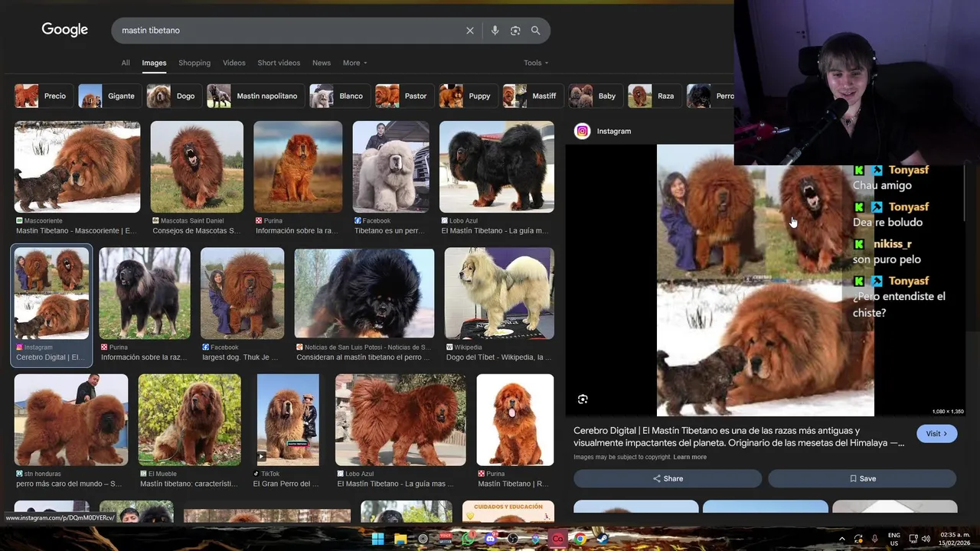Open the Tools dropdown
Viewport: 980px width, 551px height.
point(536,63)
